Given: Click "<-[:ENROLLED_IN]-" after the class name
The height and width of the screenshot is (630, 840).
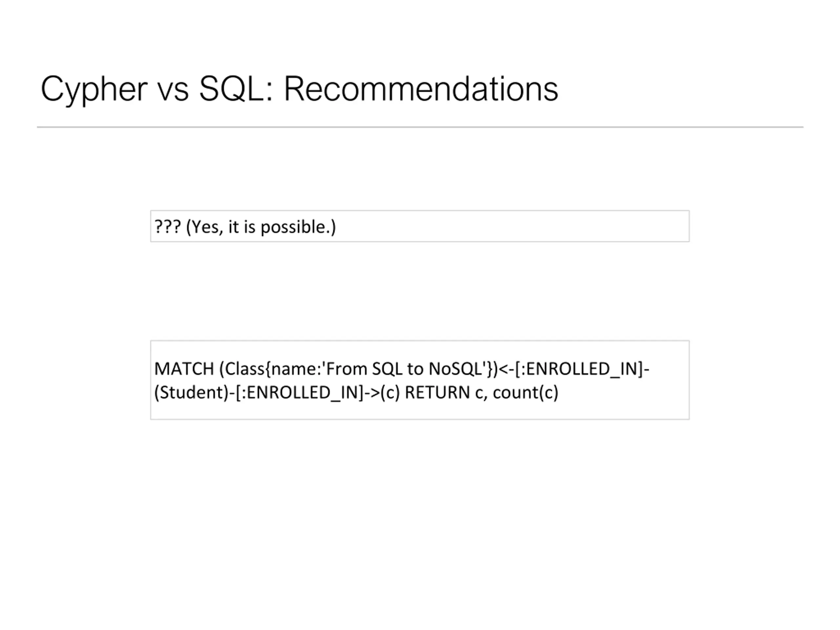Looking at the screenshot, I should [574, 369].
